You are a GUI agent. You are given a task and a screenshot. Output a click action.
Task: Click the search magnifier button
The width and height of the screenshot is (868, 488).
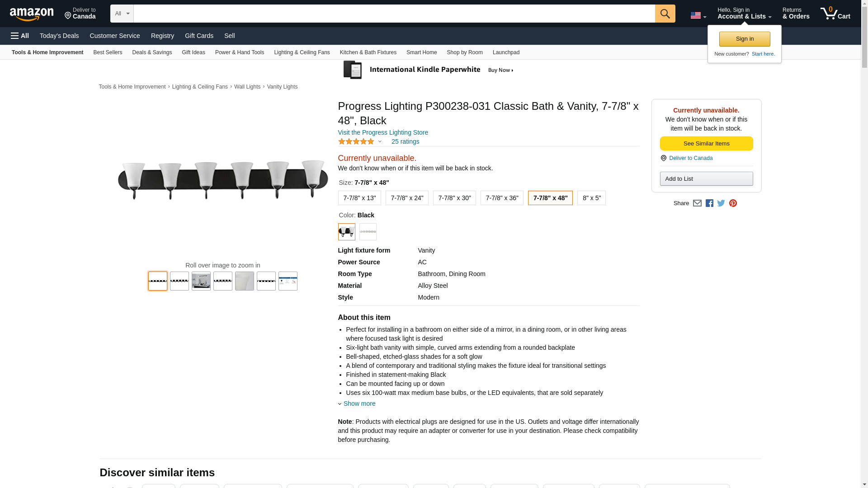pyautogui.click(x=665, y=14)
